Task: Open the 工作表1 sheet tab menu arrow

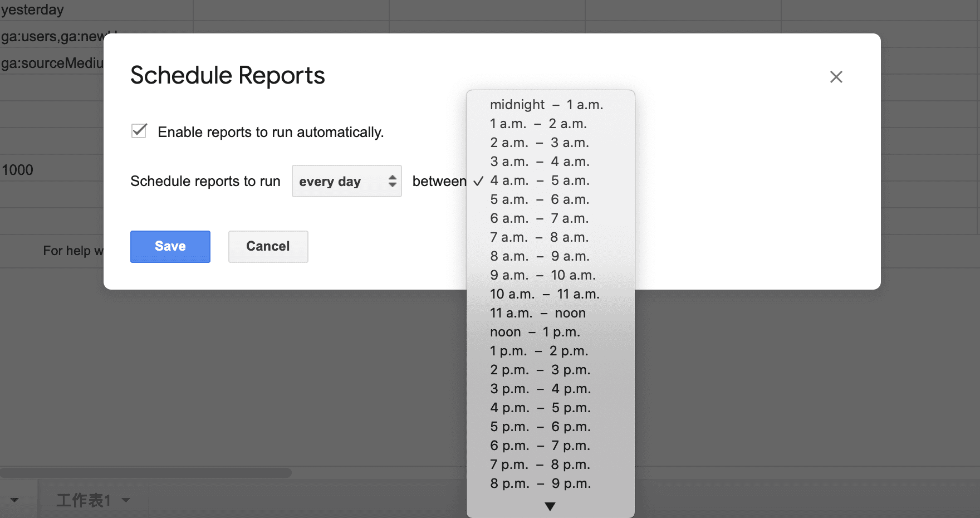Action: tap(126, 500)
